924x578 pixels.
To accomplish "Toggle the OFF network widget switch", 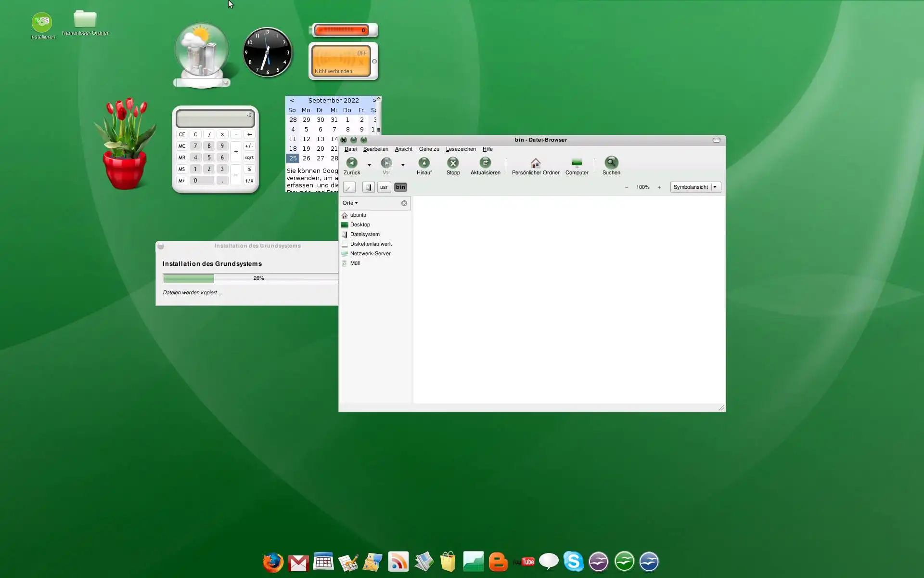I will (x=361, y=53).
